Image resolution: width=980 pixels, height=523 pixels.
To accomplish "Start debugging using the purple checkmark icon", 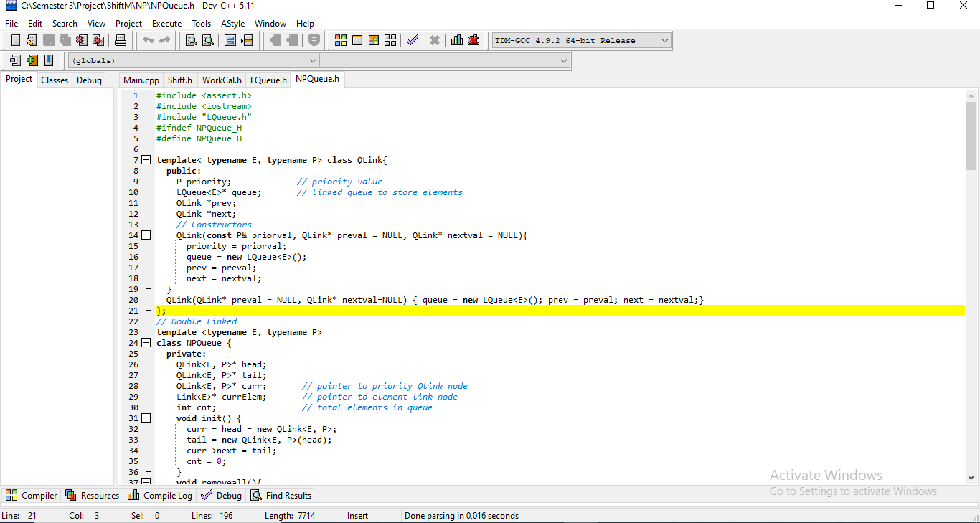I will pyautogui.click(x=412, y=40).
